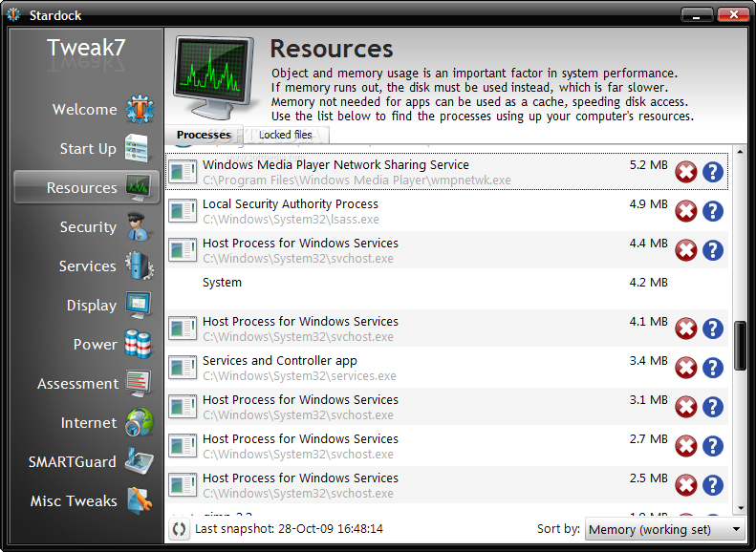The image size is (756, 552).
Task: Click the Last snapshot timestamp text
Action: 289,529
